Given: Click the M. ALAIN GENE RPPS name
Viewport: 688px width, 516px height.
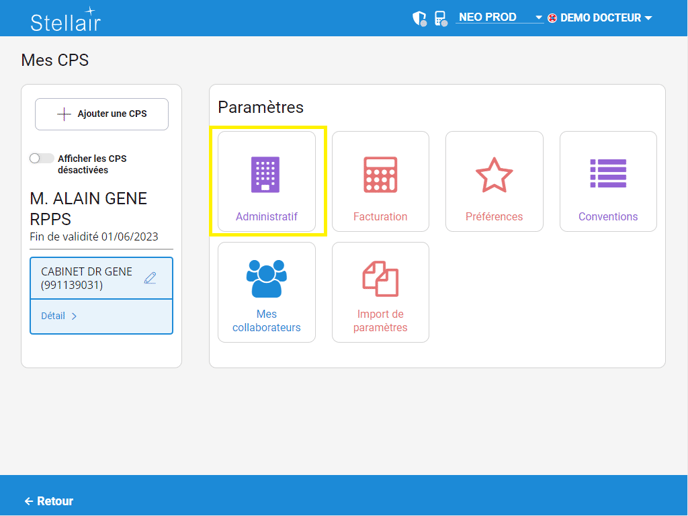Looking at the screenshot, I should click(x=88, y=208).
